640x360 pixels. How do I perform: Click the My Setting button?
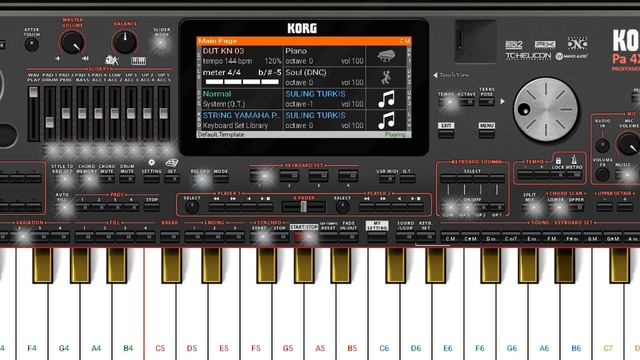click(x=377, y=236)
